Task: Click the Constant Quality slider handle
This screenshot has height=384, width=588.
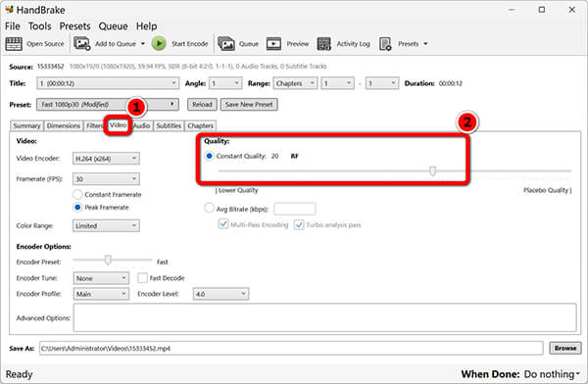Action: [x=433, y=171]
